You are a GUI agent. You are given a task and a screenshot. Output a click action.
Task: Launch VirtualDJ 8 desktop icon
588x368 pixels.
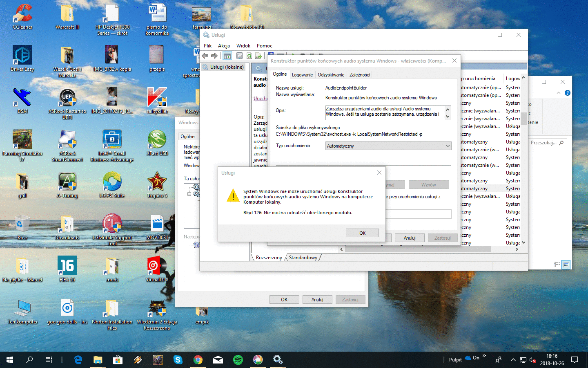coord(157,269)
